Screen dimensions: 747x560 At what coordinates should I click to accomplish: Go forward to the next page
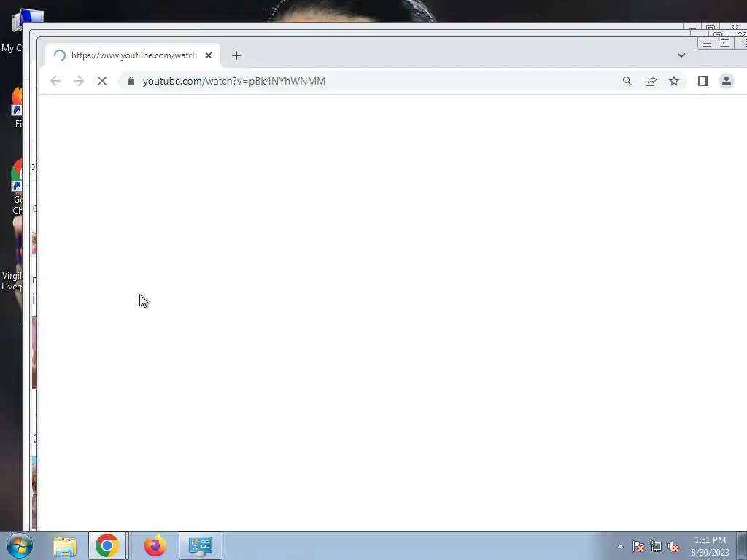click(79, 81)
